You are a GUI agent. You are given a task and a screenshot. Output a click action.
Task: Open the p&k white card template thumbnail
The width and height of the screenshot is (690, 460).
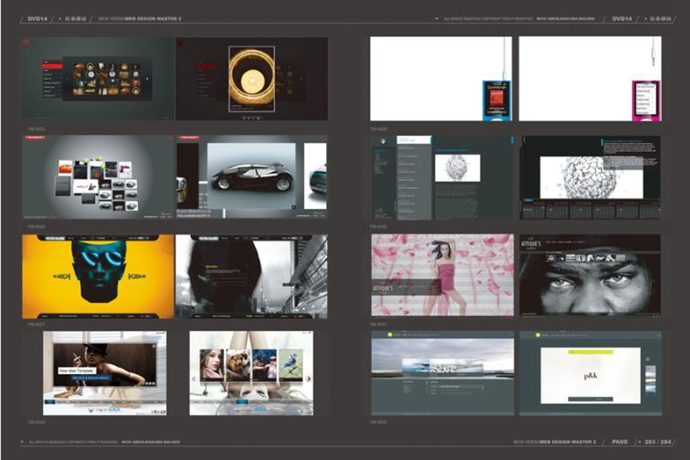coord(590,373)
